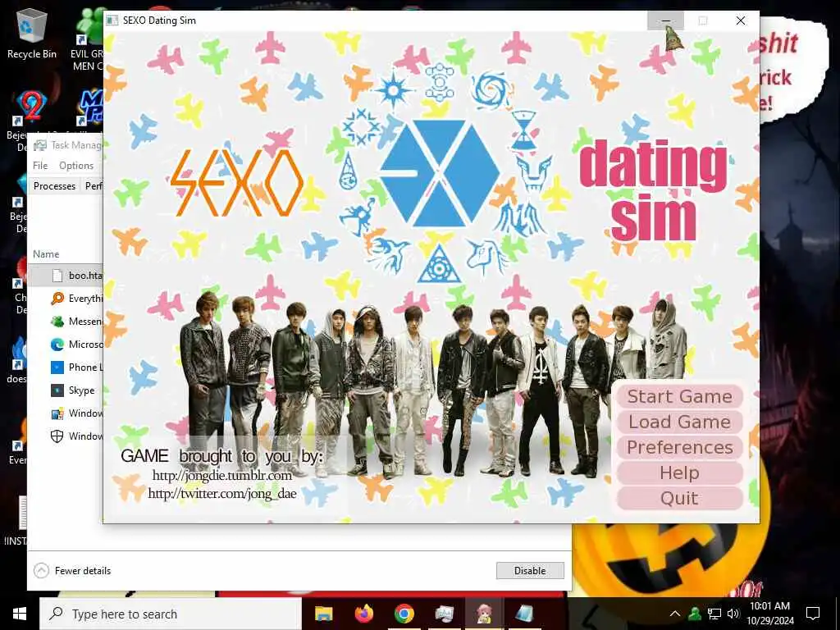Open the game's Help

pyautogui.click(x=679, y=473)
